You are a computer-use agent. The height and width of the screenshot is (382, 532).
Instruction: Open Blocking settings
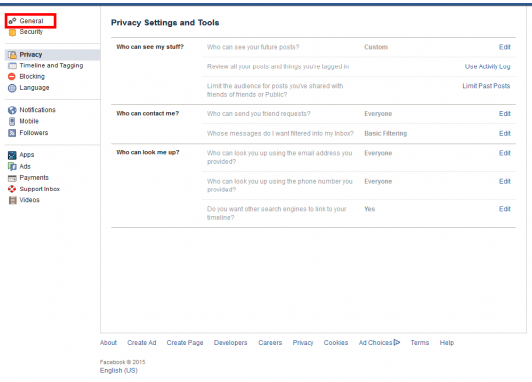(x=32, y=77)
